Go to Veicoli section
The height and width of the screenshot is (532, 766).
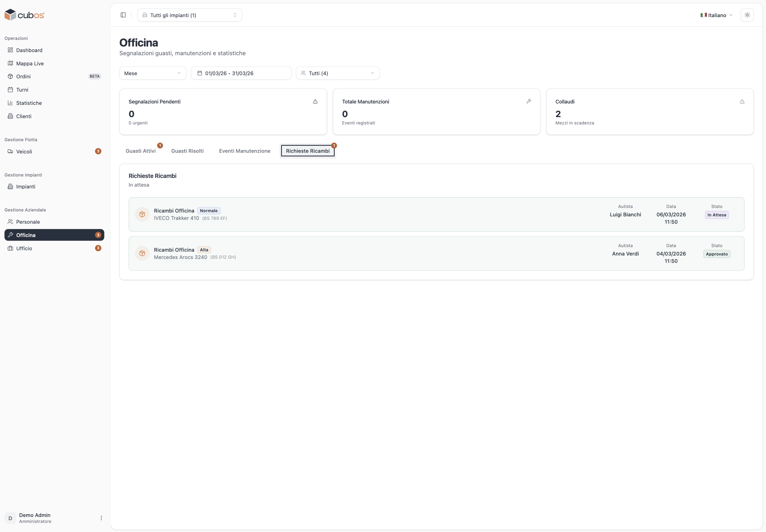click(x=24, y=152)
